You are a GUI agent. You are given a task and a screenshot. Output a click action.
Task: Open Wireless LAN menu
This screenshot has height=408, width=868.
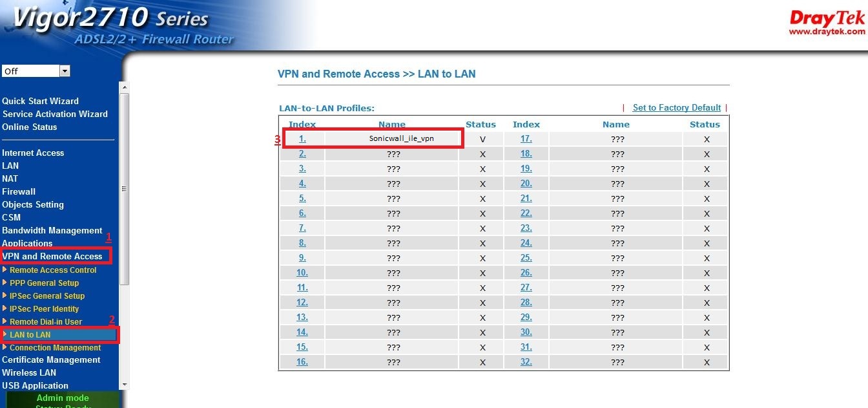click(29, 373)
